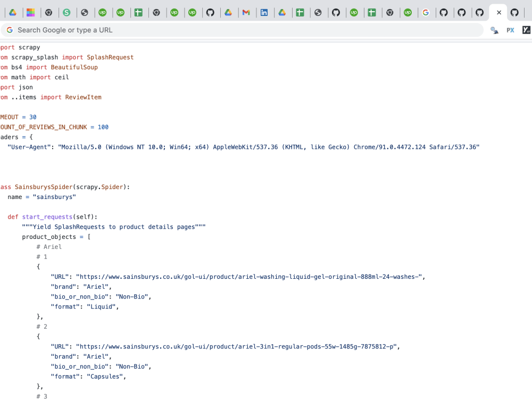Screen dimensions: 532x399
Task: Open the multicolored grid favicon tab
Action: (x=30, y=13)
